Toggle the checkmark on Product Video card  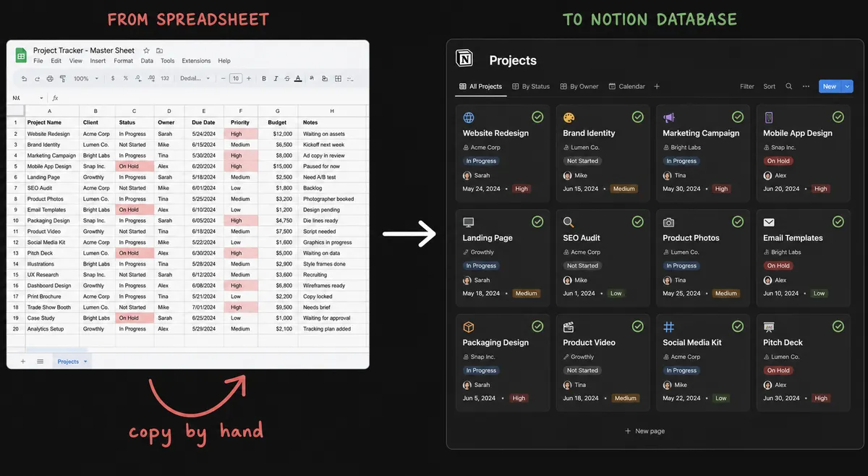(637, 326)
